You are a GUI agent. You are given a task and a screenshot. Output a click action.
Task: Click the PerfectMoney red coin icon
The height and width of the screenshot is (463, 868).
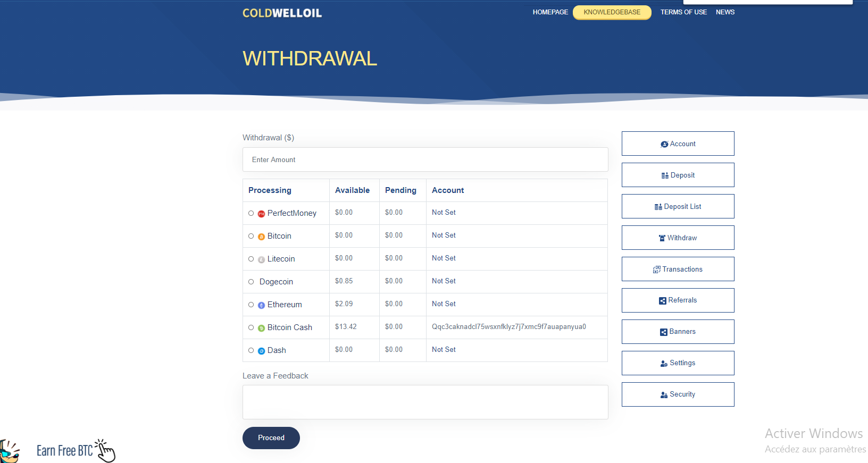click(261, 214)
